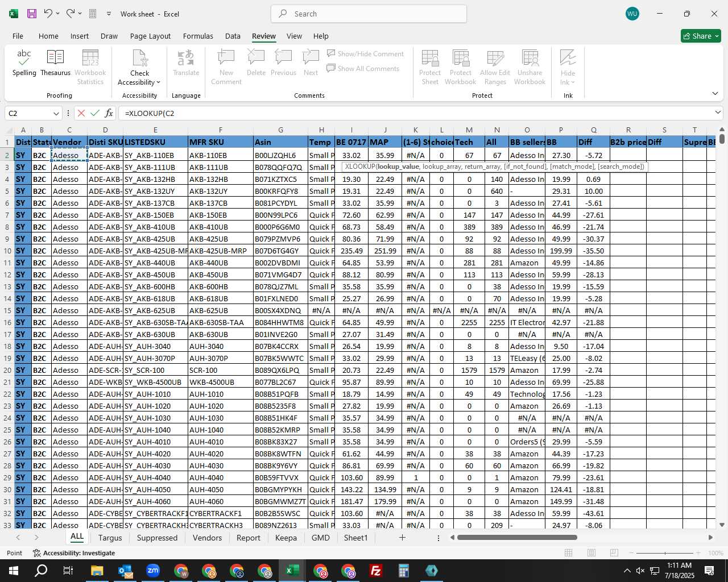Viewport: 728px width, 582px height.
Task: Confirm formula with checkmark icon
Action: tap(95, 113)
